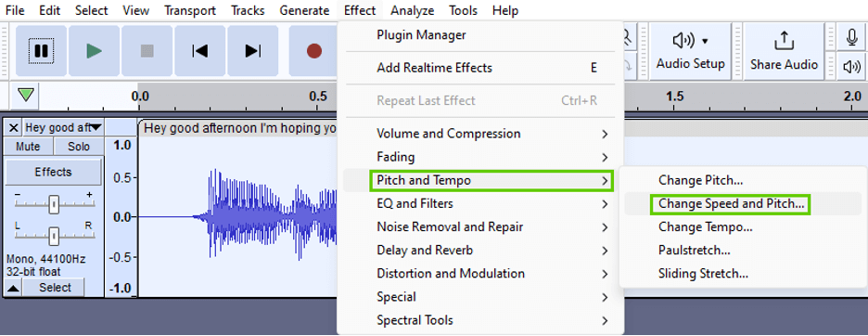
Task: Click the Stop transport button
Action: [147, 51]
